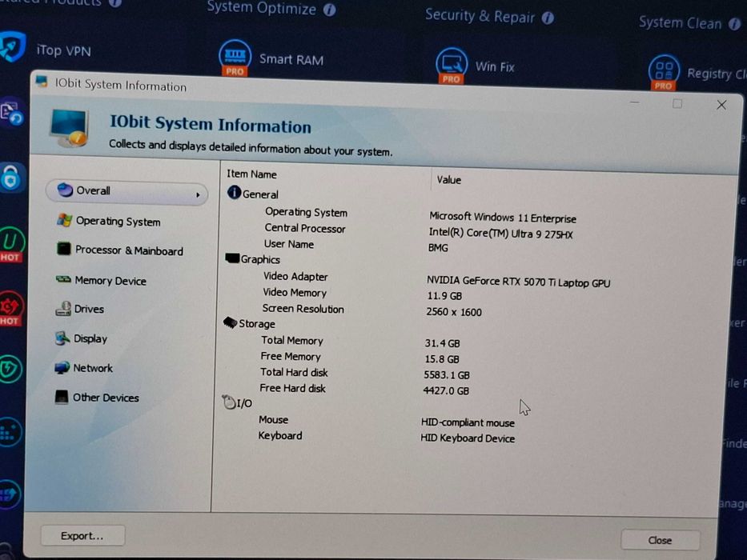Click the padlock icon in background sidebar
This screenshot has width=747, height=560.
click(11, 178)
